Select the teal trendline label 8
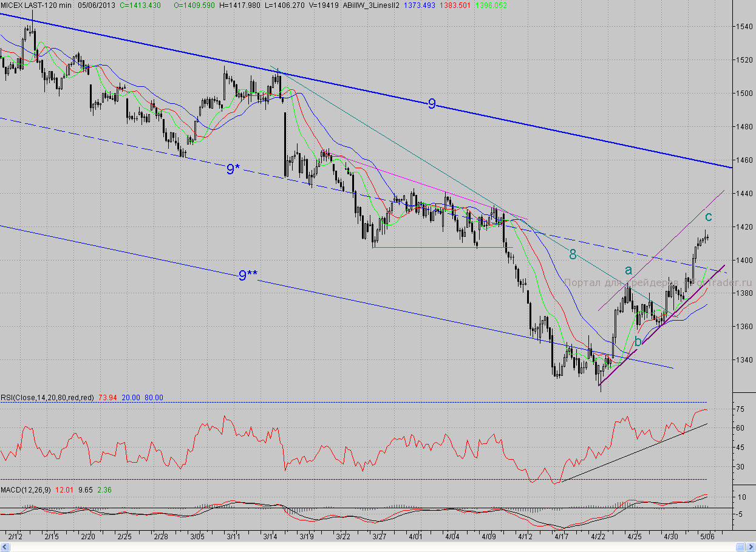 click(x=573, y=254)
